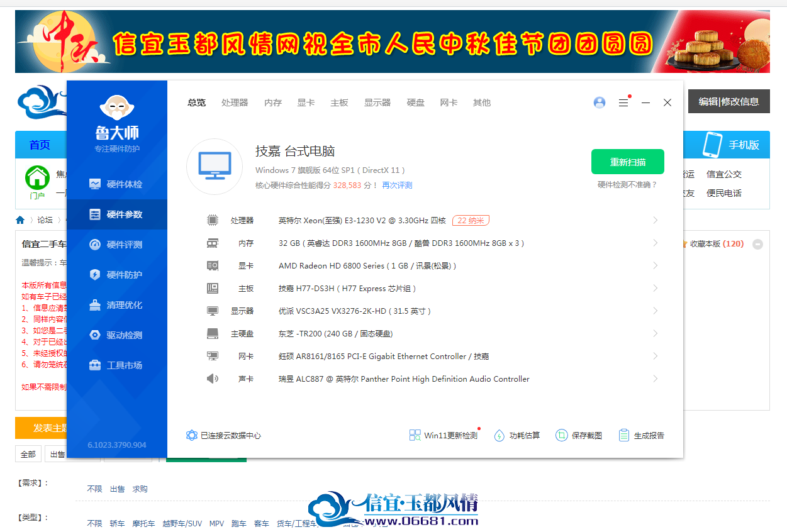Click the 再次评测 link
The height and width of the screenshot is (532, 787).
tap(398, 186)
